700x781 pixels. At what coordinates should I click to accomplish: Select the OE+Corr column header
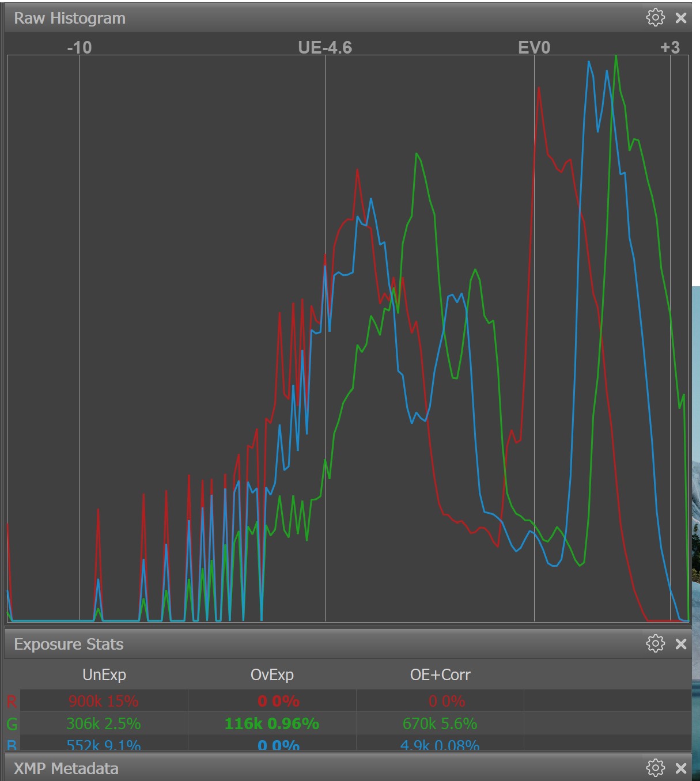click(x=440, y=674)
